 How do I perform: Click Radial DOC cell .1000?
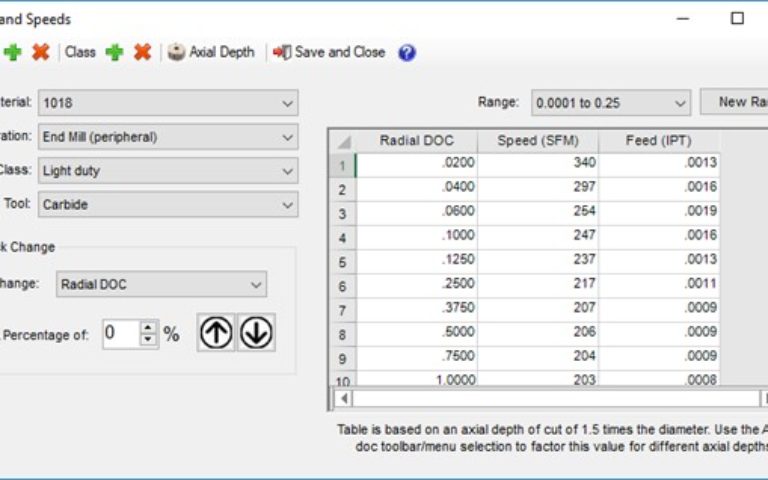[417, 238]
